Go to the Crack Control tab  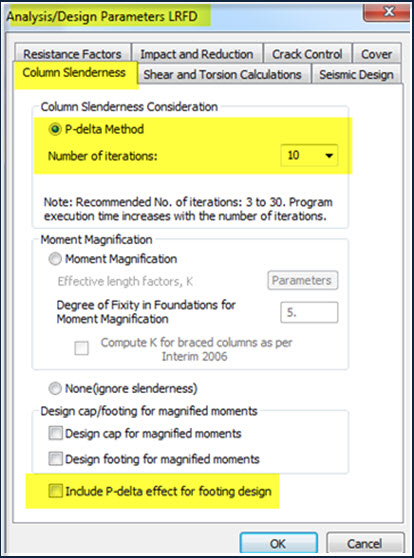(307, 54)
